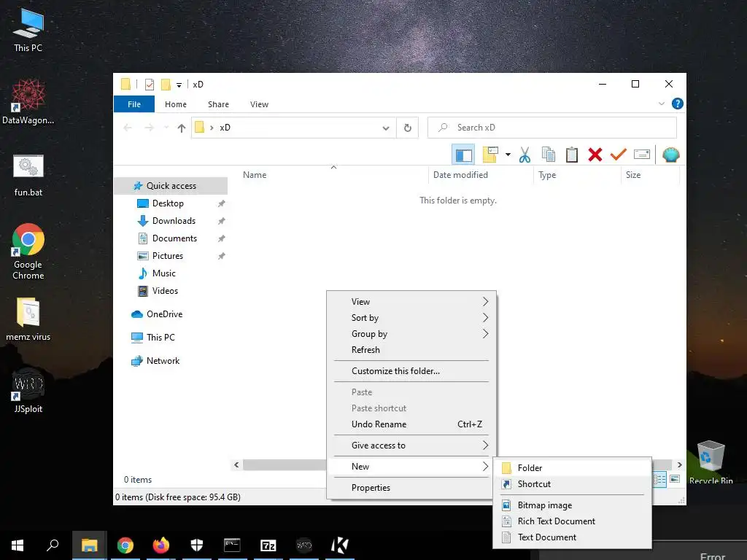Expand the ribbon with chevron arrow
Screen dimensions: 747x560
click(x=661, y=104)
